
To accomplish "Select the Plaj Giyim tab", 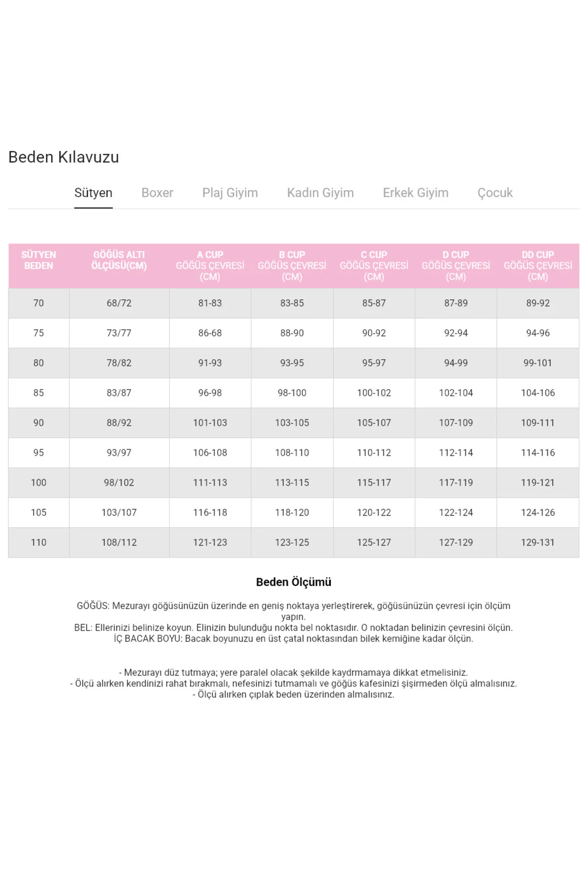I will [230, 193].
